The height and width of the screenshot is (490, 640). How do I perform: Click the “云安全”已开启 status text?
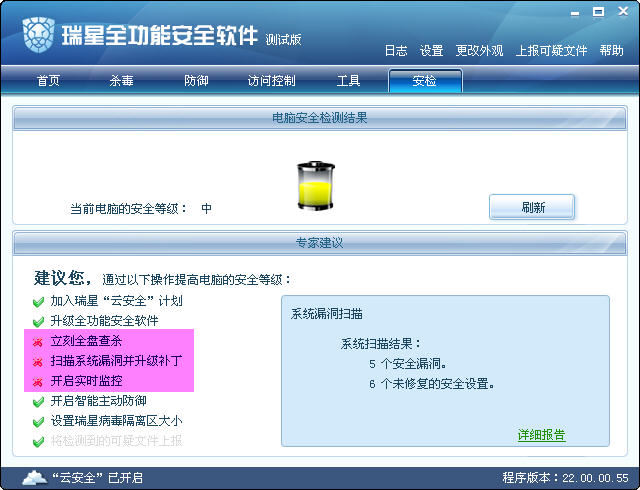click(98, 478)
